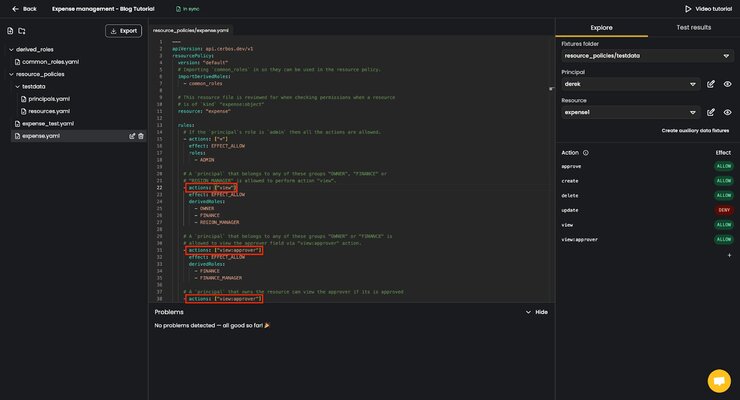Click the Action info icon
This screenshot has width=740, height=400.
coord(585,153)
